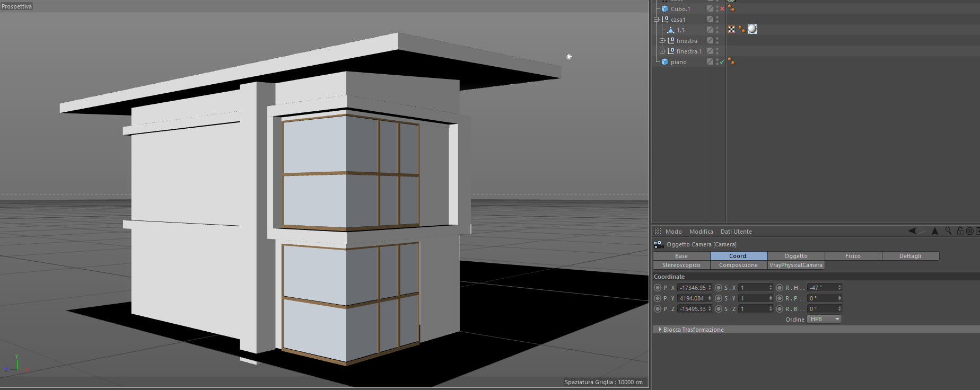Viewport: 980px width, 390px height.
Task: Toggle visibility dots for the casa1 object
Action: pos(717,20)
